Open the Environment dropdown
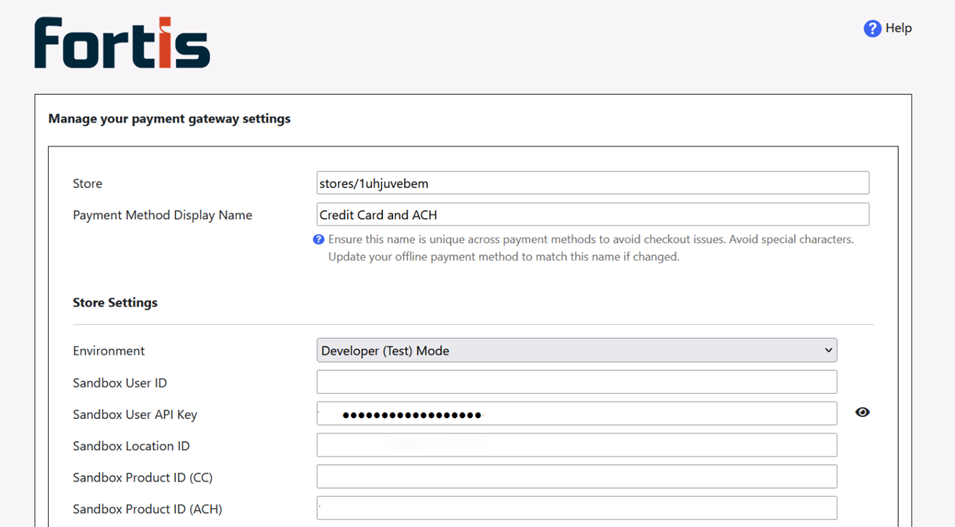This screenshot has width=955, height=527. [x=576, y=351]
